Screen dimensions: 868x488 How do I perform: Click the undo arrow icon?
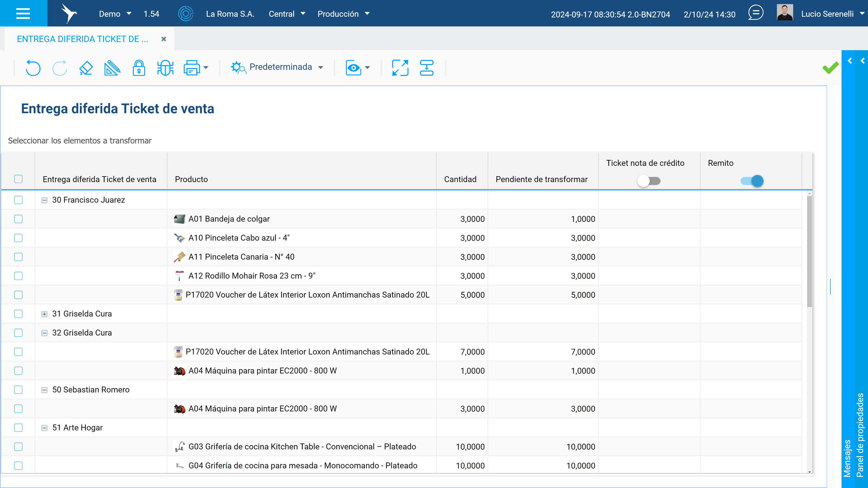tap(33, 68)
